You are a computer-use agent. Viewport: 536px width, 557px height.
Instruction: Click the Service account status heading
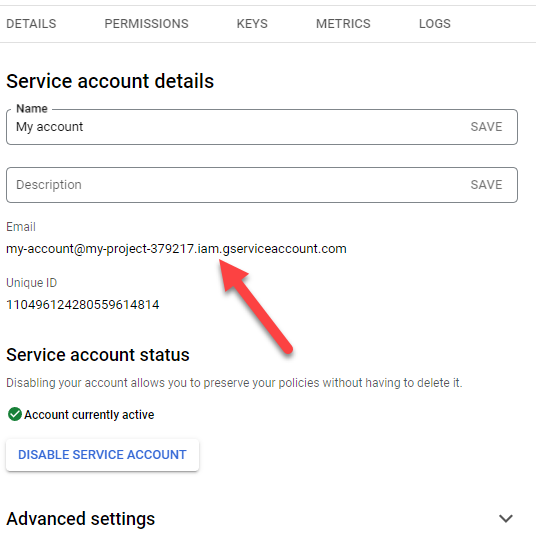click(x=98, y=355)
